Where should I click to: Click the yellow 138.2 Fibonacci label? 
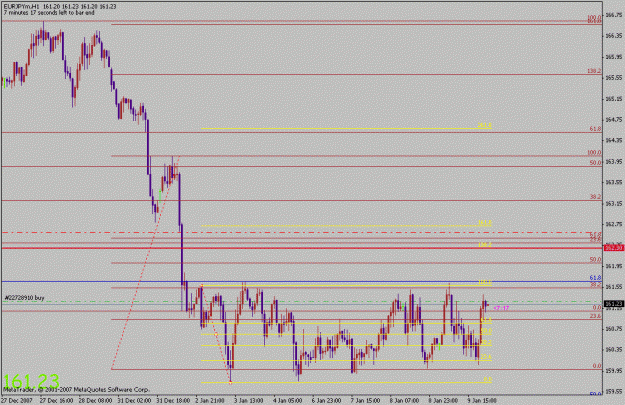pyautogui.click(x=485, y=244)
